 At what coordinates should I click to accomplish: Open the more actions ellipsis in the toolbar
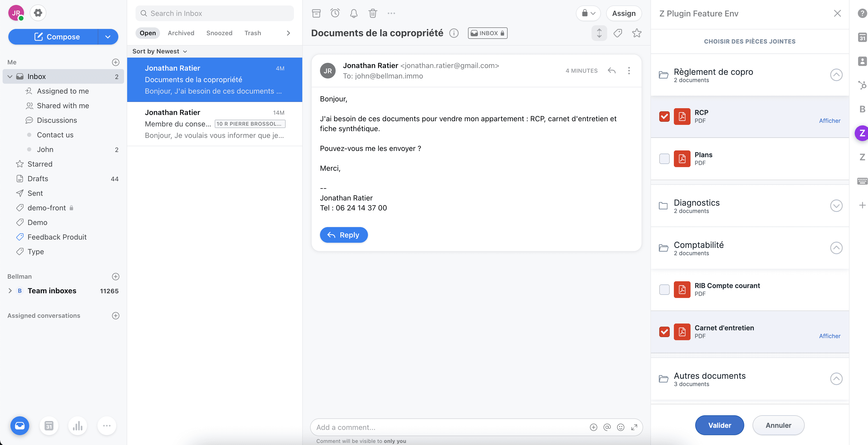pos(391,13)
